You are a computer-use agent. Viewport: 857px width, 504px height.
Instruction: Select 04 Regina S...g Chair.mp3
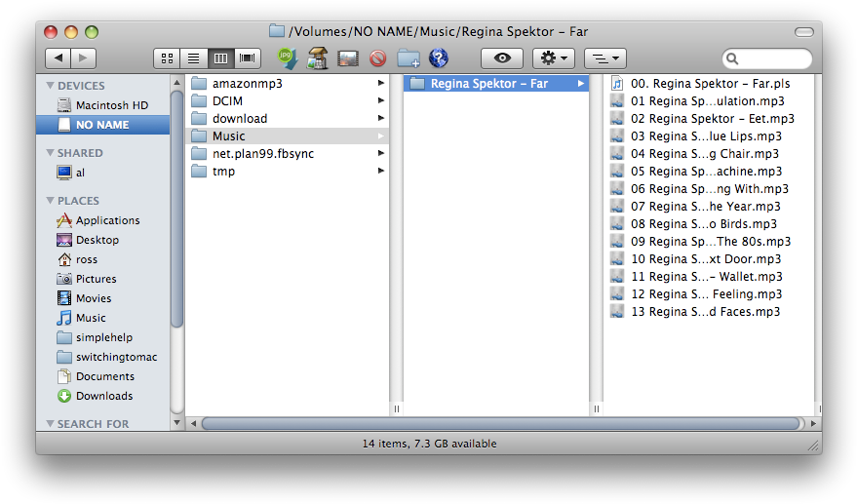pyautogui.click(x=709, y=154)
